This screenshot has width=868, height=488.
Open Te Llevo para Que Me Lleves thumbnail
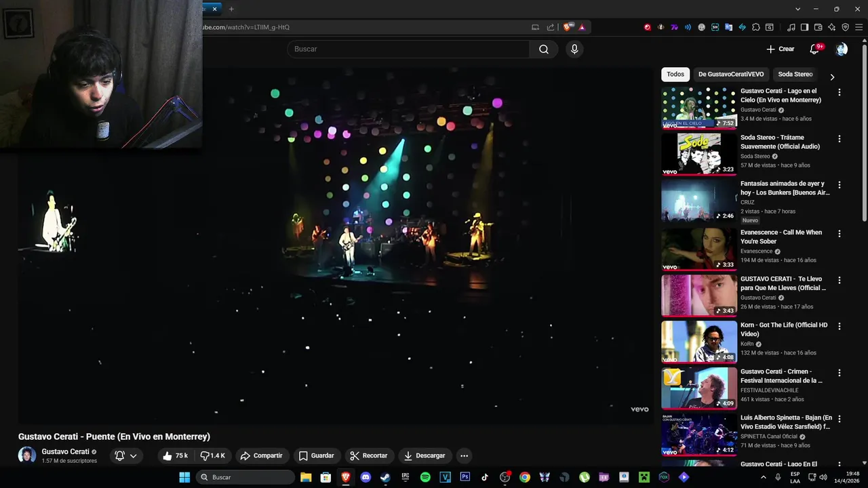pos(699,296)
